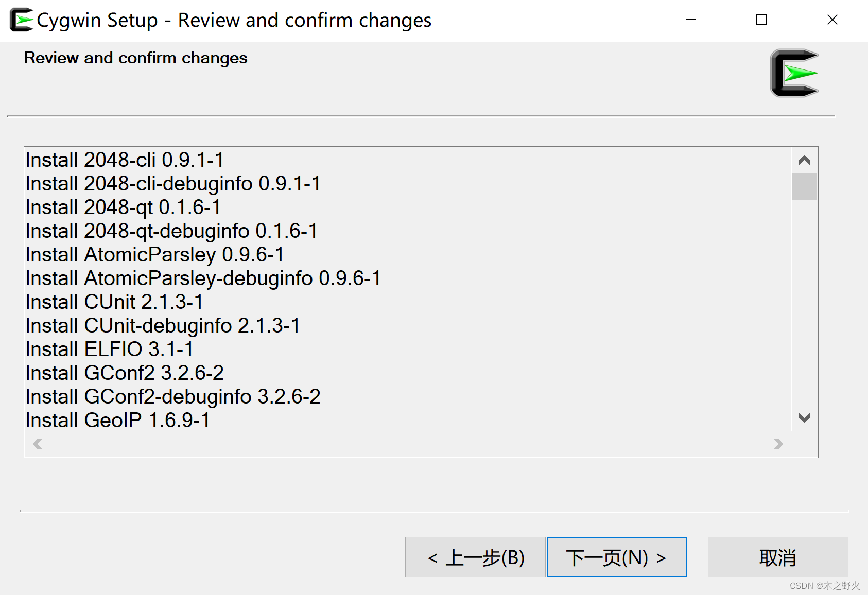Select line 'Install GeoIP 1.6.9-1'
868x595 pixels.
pos(118,421)
